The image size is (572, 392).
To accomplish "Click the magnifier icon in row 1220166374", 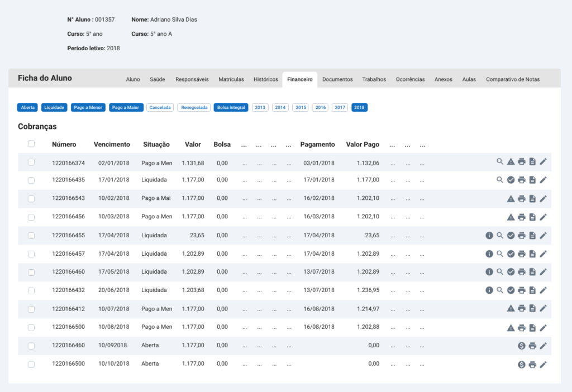I will [x=500, y=161].
